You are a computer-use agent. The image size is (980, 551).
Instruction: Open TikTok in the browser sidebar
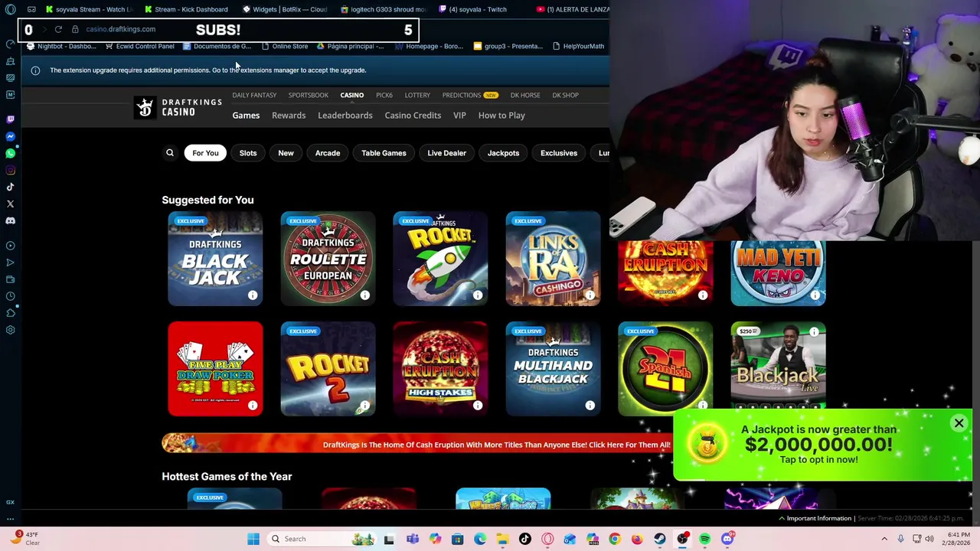click(10, 187)
